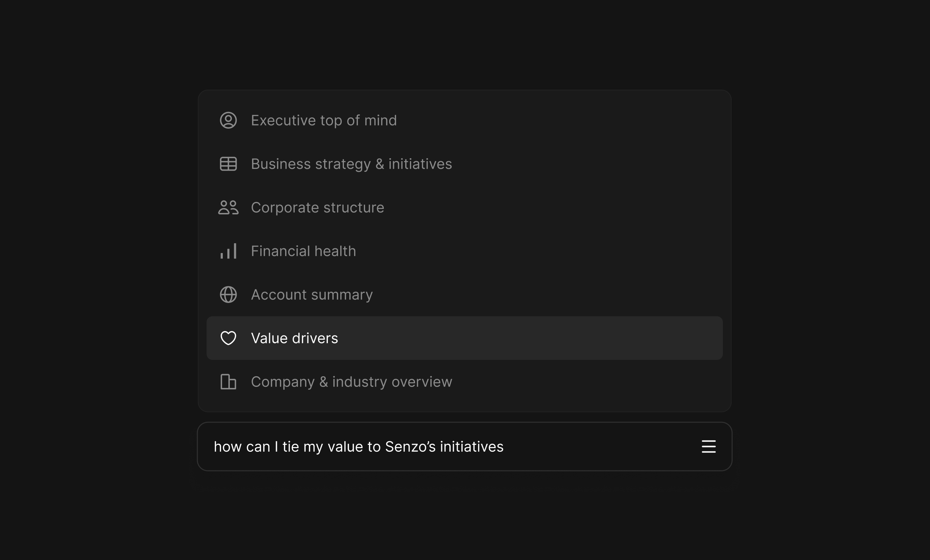The image size is (930, 560).
Task: Click the heart icon for Value drivers
Action: [228, 338]
